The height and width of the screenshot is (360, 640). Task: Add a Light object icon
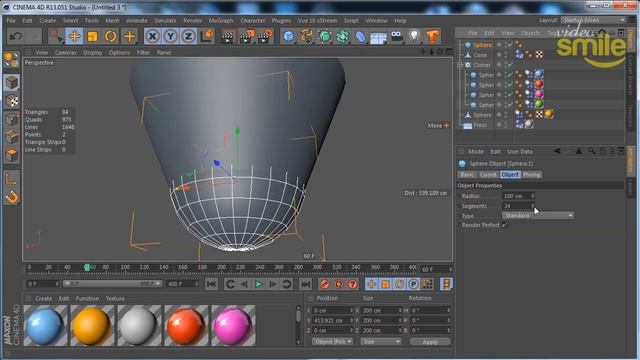tap(414, 36)
